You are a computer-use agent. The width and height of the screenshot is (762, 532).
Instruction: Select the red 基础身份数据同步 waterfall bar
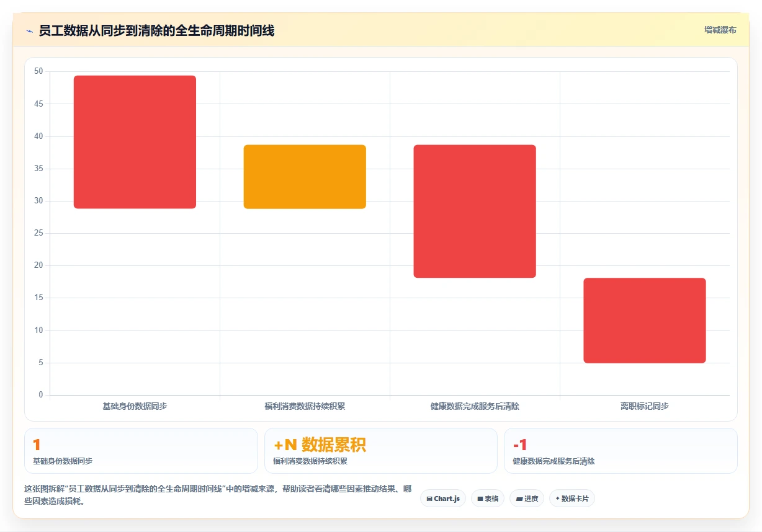pos(135,142)
